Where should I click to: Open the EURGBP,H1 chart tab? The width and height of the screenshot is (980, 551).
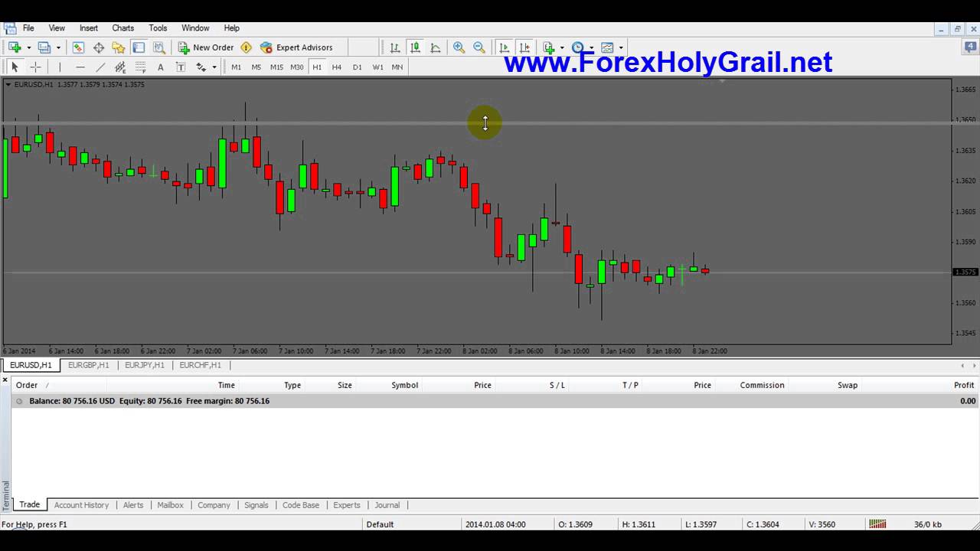pyautogui.click(x=88, y=365)
